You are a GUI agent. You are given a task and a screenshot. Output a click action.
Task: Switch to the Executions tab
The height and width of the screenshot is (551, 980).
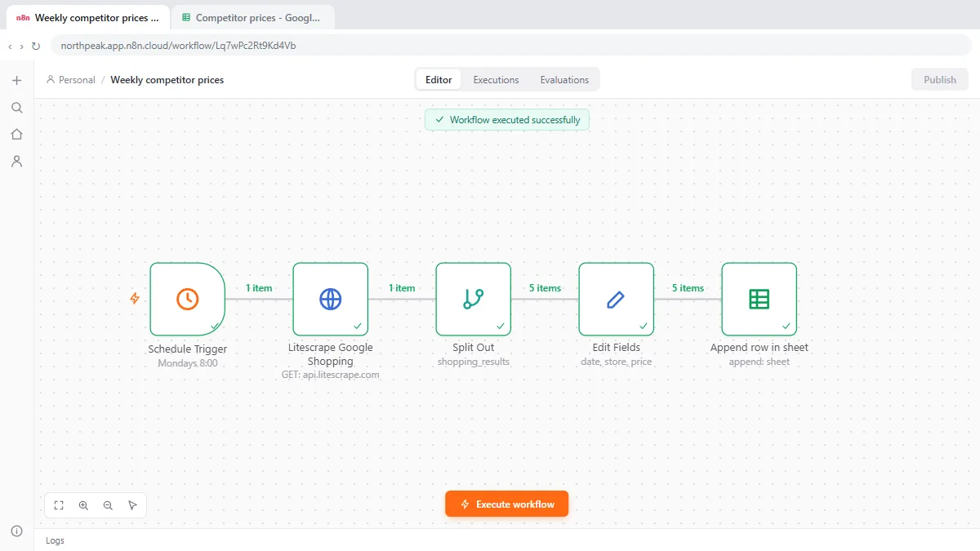pos(496,80)
